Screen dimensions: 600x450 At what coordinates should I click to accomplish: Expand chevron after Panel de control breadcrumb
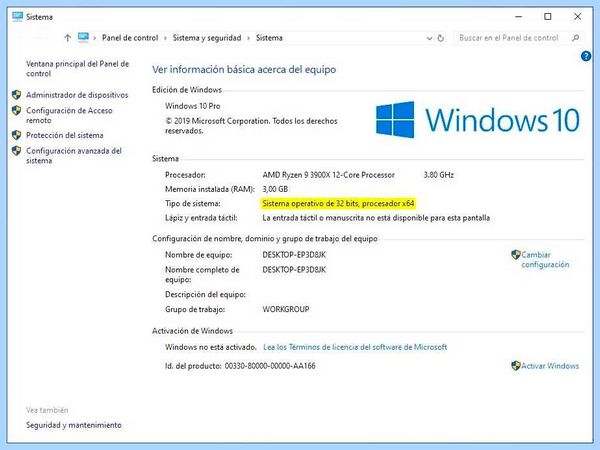point(165,38)
